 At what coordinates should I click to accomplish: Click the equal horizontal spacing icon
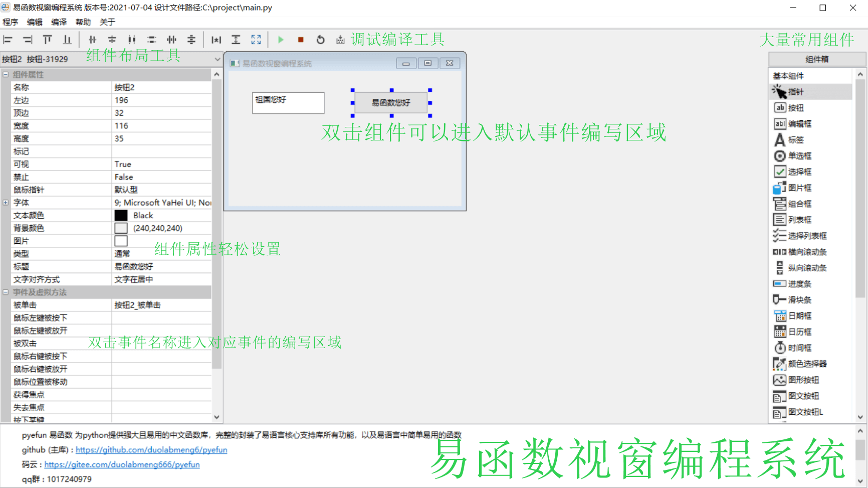coord(132,40)
